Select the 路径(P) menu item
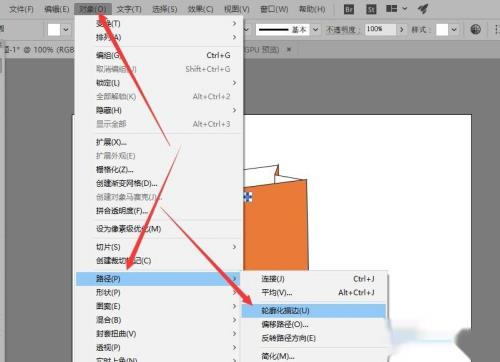 [x=158, y=279]
